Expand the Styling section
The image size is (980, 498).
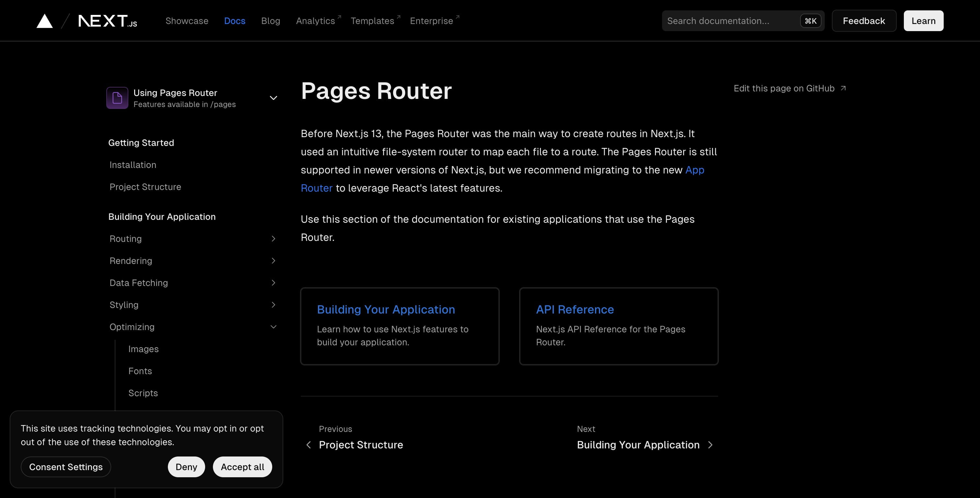[x=273, y=305]
